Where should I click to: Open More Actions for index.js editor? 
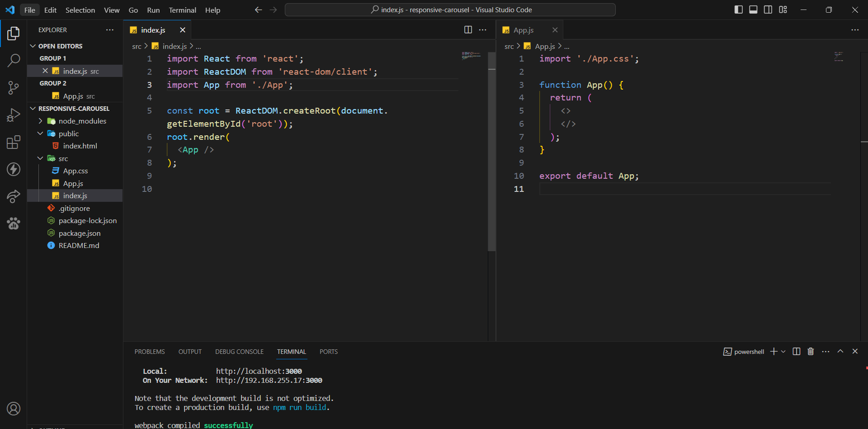coord(483,30)
